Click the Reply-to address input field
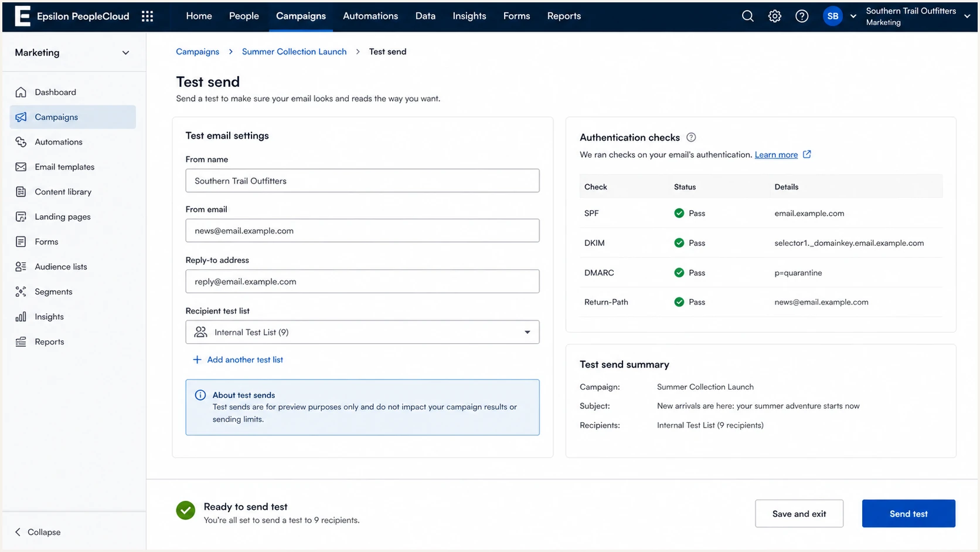 point(362,282)
